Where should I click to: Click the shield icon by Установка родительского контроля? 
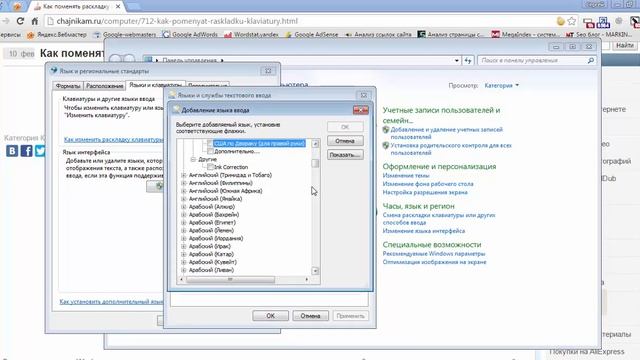click(386, 145)
